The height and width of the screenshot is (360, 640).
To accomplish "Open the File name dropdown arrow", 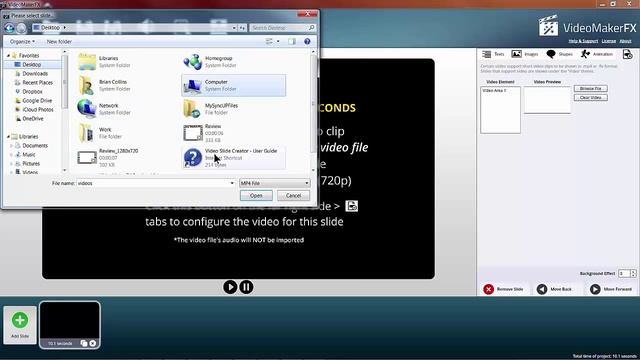I will (x=232, y=183).
